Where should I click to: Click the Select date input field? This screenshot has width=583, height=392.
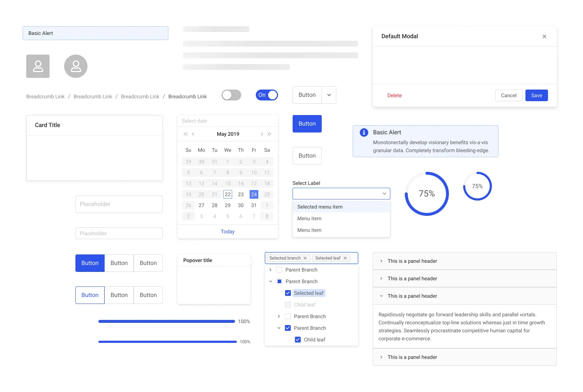(227, 120)
